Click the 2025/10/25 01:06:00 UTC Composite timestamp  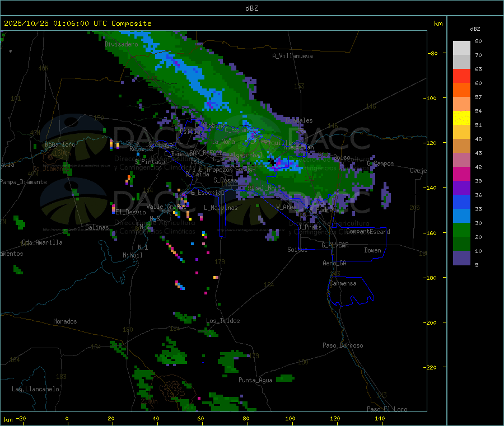(78, 24)
